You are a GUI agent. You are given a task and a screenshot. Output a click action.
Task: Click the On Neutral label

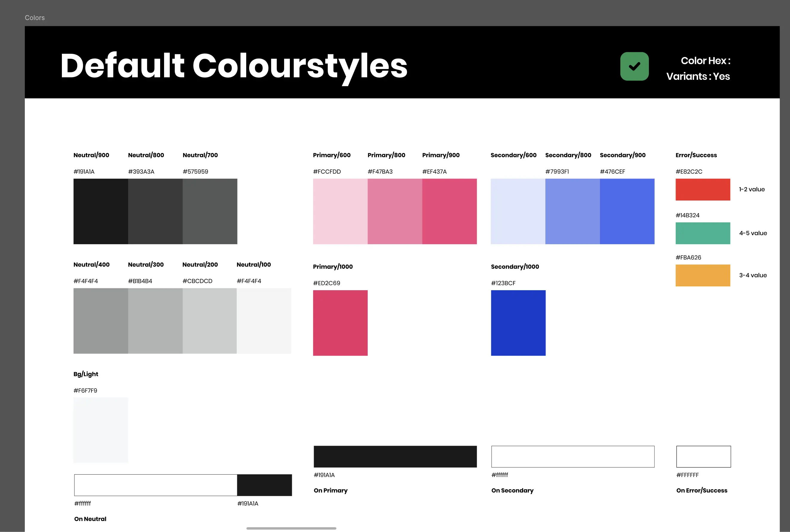[90, 519]
